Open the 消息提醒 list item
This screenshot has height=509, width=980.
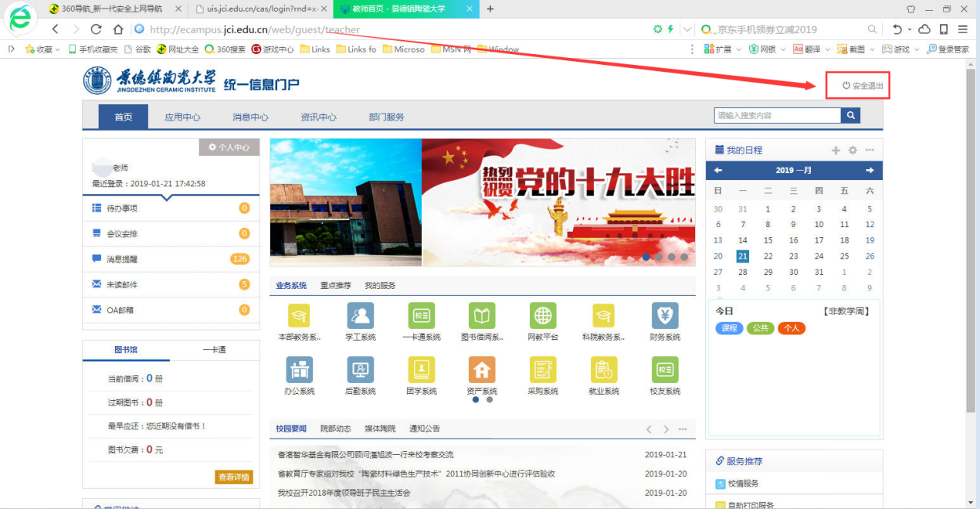click(170, 259)
